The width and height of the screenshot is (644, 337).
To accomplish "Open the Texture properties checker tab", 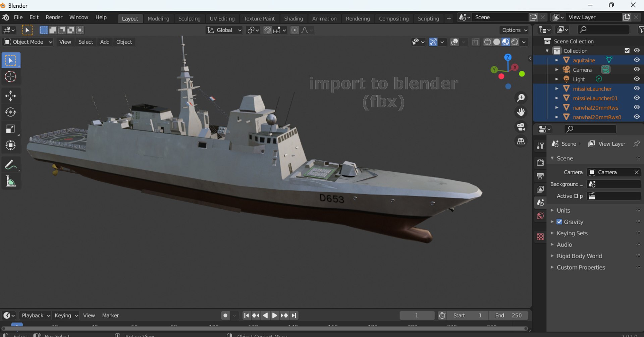I will tap(540, 237).
